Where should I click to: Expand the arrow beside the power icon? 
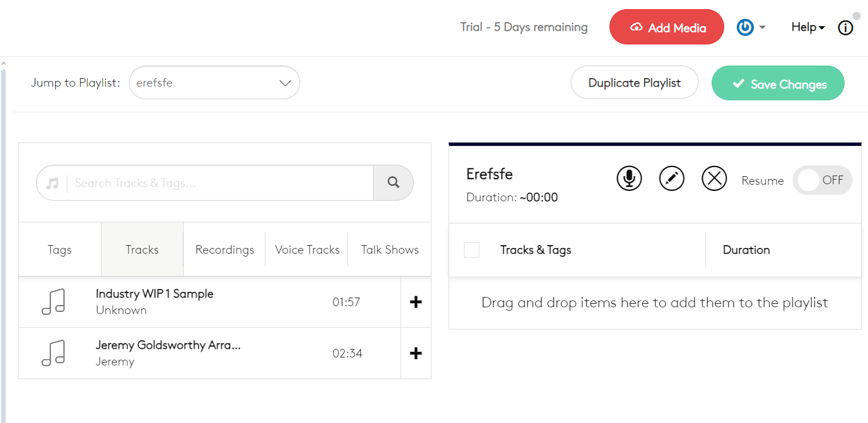click(762, 27)
